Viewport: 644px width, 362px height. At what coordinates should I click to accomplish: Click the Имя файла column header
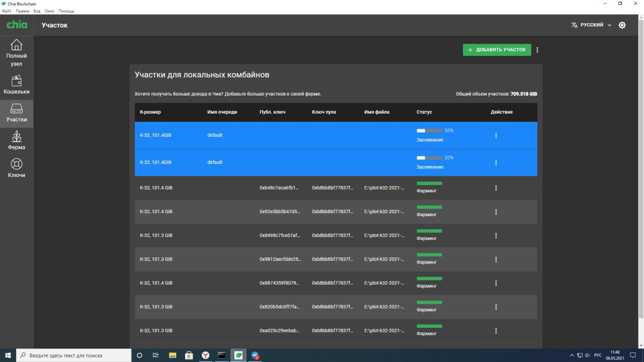coord(377,112)
